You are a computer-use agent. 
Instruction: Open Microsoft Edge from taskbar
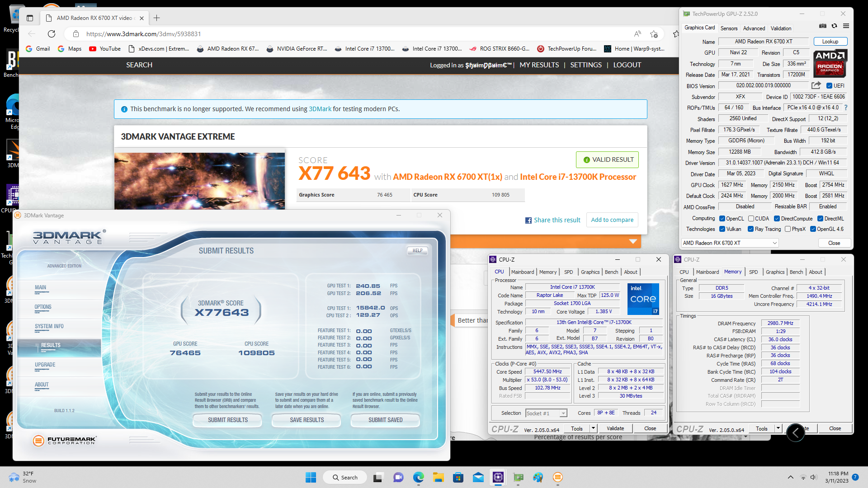pos(419,477)
